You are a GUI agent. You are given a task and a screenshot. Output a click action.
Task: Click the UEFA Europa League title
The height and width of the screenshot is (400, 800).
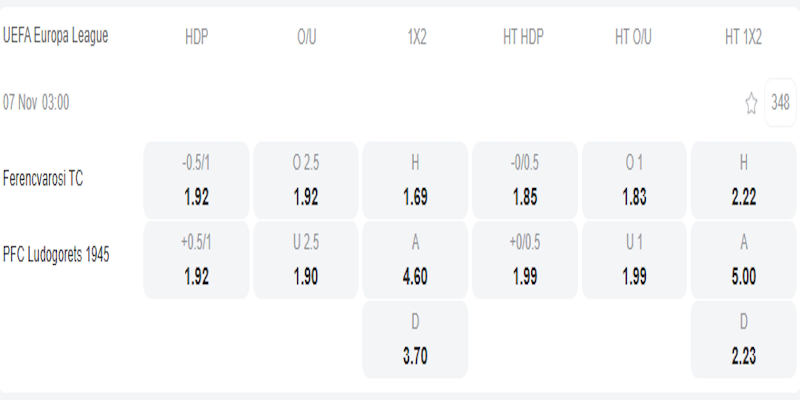point(55,36)
